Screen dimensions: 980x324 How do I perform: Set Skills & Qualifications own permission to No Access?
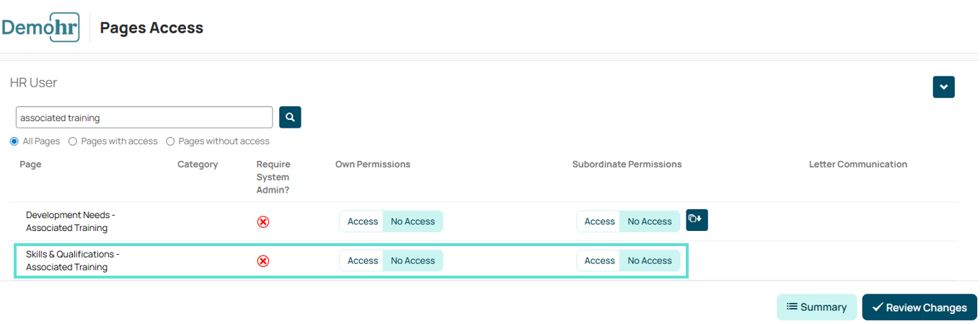[412, 260]
